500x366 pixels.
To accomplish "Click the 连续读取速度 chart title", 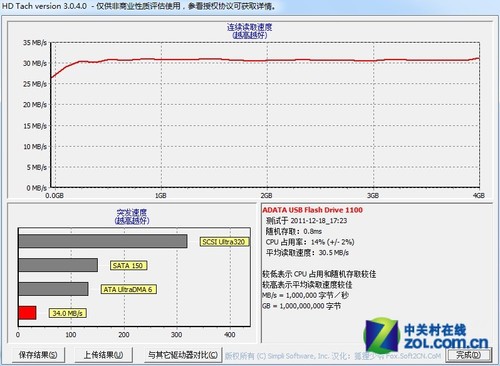I will click(249, 27).
